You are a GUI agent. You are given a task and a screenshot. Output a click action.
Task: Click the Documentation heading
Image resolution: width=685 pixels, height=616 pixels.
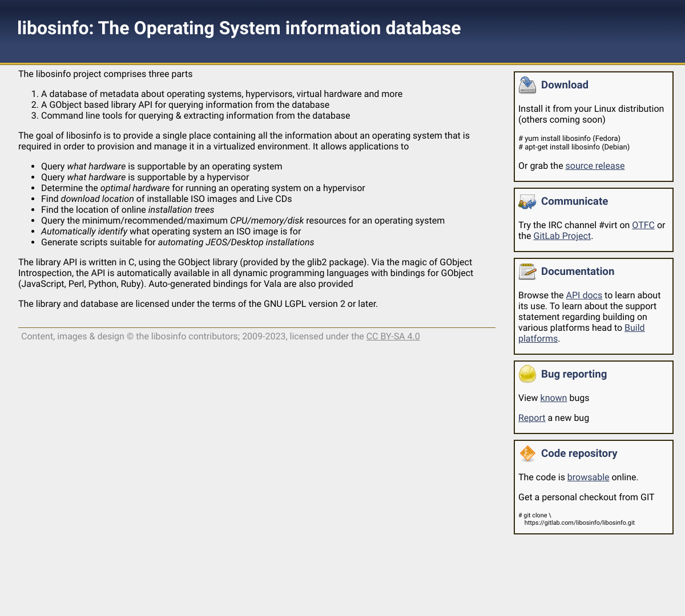tap(578, 271)
